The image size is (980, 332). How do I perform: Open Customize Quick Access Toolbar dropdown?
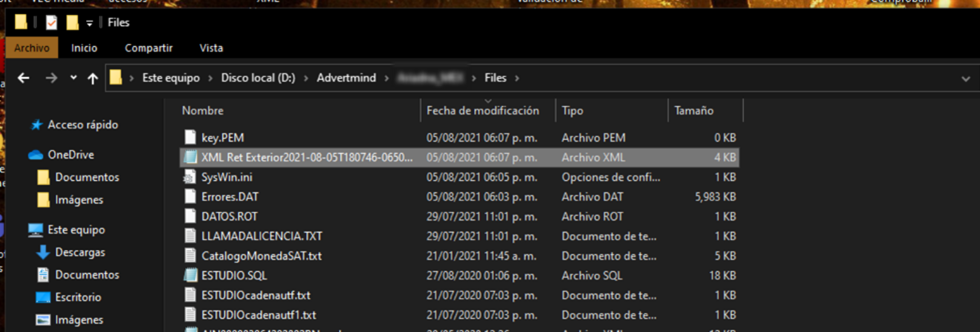[x=89, y=23]
